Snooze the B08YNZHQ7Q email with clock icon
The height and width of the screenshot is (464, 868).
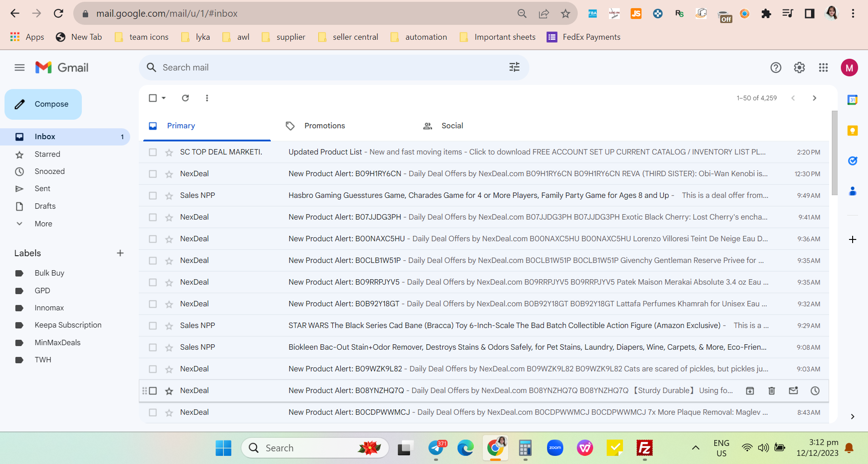coord(815,391)
